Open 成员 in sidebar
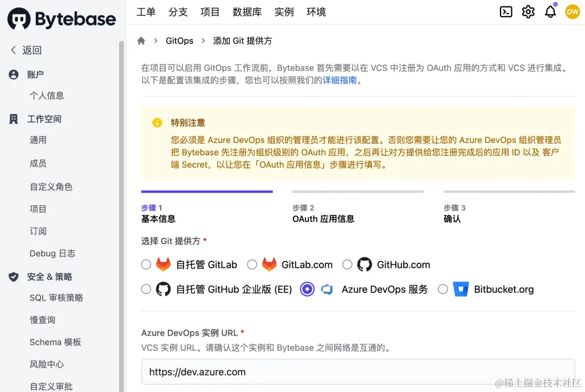The height and width of the screenshot is (392, 585). [38, 164]
